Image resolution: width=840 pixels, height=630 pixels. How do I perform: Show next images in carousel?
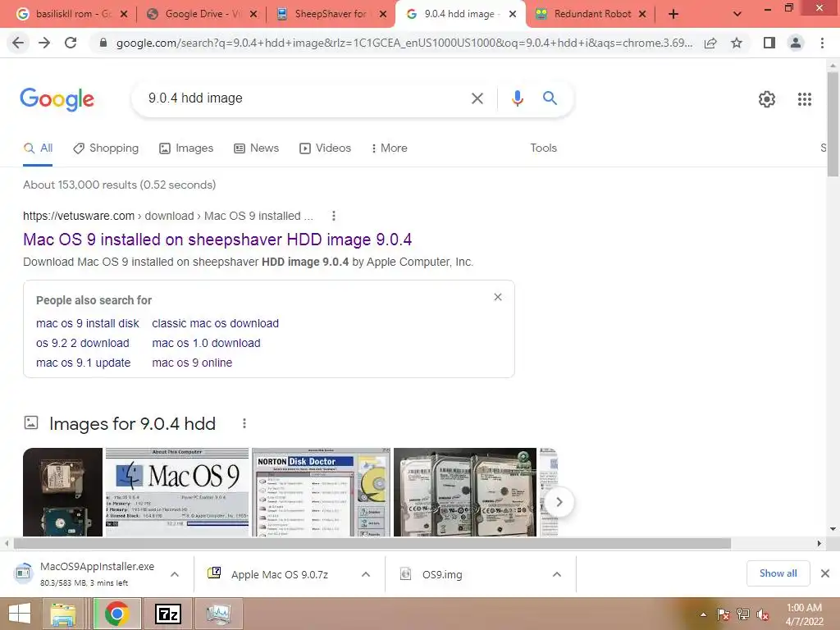tap(559, 502)
